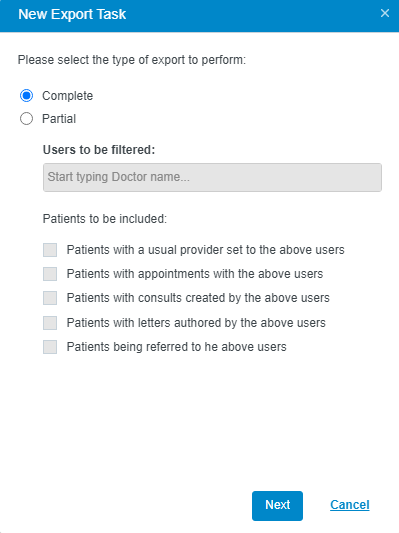Select the Complete export radio button
Viewport: 399px width, 533px height.
(x=27, y=96)
